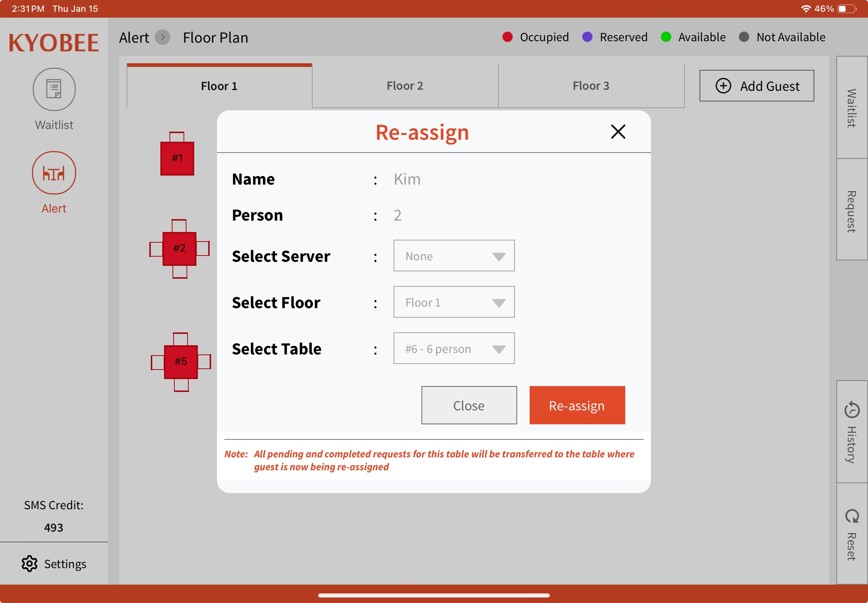Open the Request side panel tab
This screenshot has height=603, width=868.
coord(852,210)
